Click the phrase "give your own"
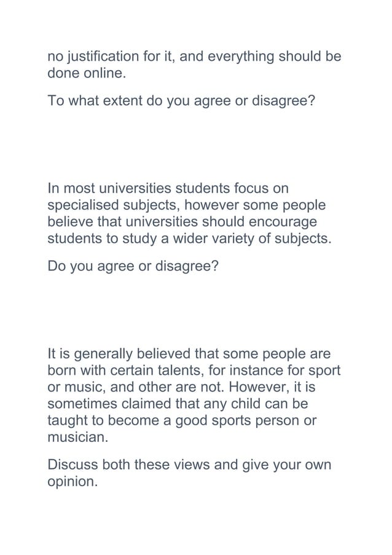Screen dimensions: 392x555 click(x=287, y=465)
